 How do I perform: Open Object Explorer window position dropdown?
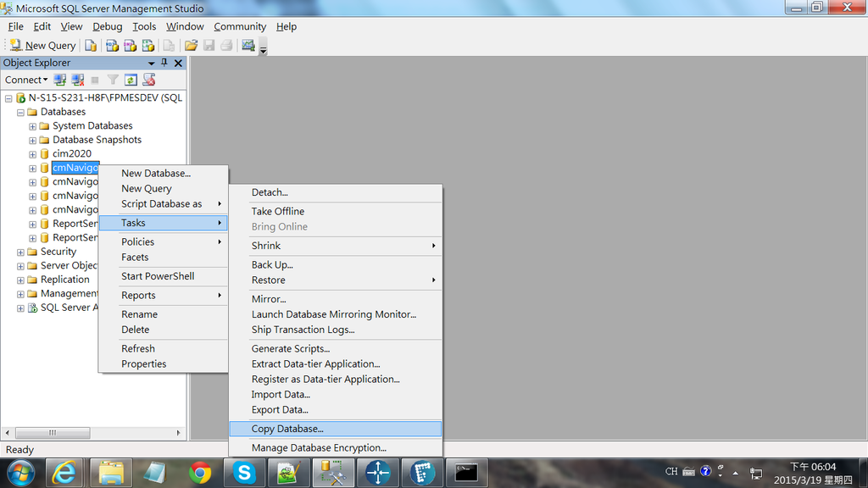click(x=151, y=63)
